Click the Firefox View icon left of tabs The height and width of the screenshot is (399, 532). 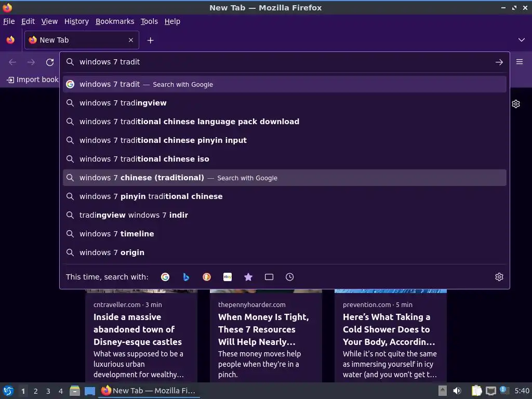tap(10, 40)
